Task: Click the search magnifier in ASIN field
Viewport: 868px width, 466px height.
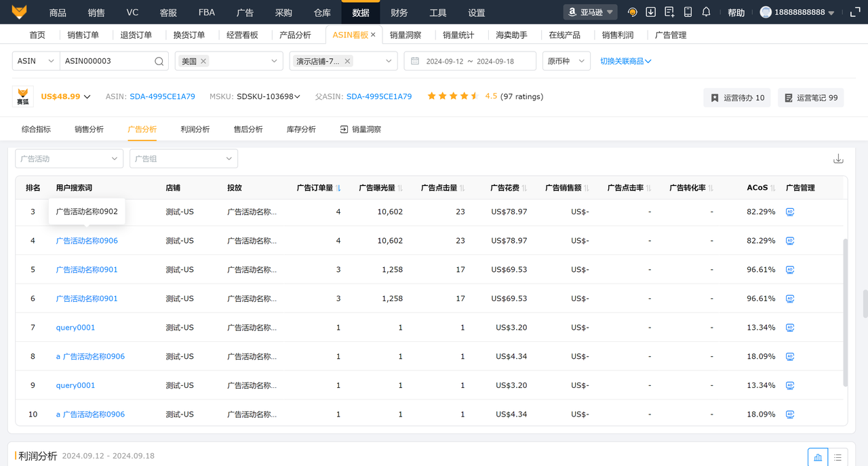Action: coord(159,61)
